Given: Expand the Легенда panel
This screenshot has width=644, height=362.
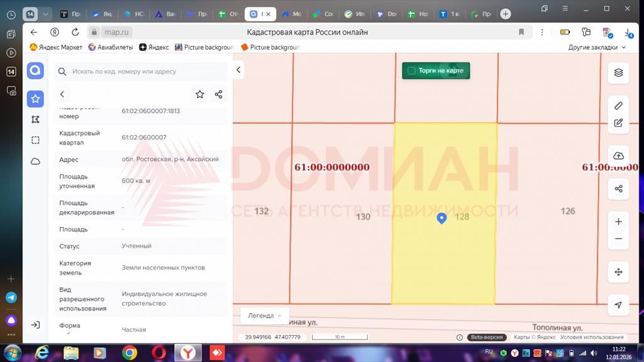Looking at the screenshot, I should click(264, 315).
